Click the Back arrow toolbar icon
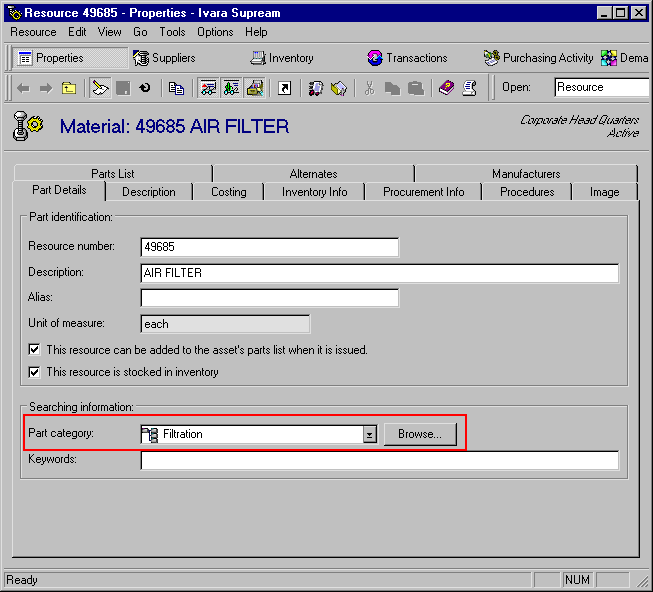Image resolution: width=653 pixels, height=592 pixels. click(x=23, y=88)
